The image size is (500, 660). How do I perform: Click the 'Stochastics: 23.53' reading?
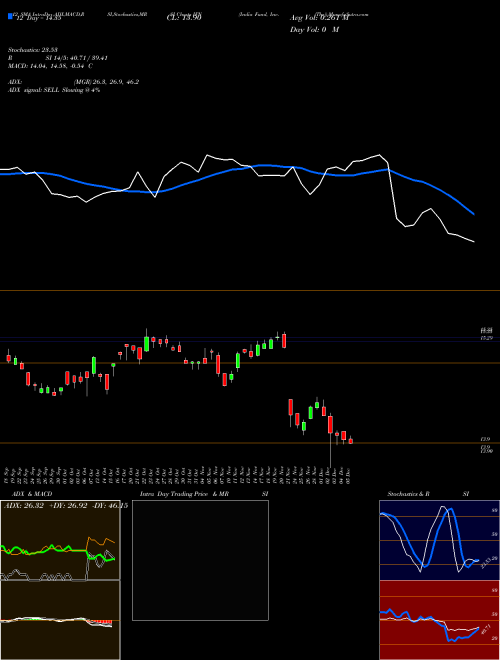click(x=32, y=50)
